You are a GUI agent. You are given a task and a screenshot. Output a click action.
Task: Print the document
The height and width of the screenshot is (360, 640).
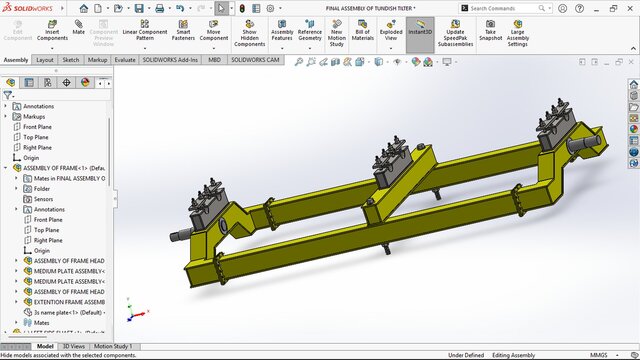point(160,8)
